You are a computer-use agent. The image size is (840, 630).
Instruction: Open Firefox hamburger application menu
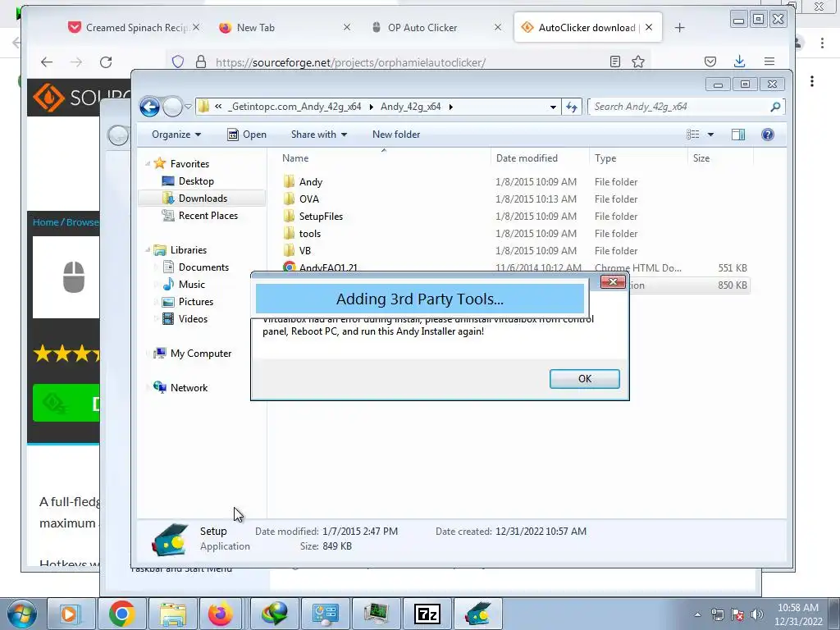coord(769,62)
